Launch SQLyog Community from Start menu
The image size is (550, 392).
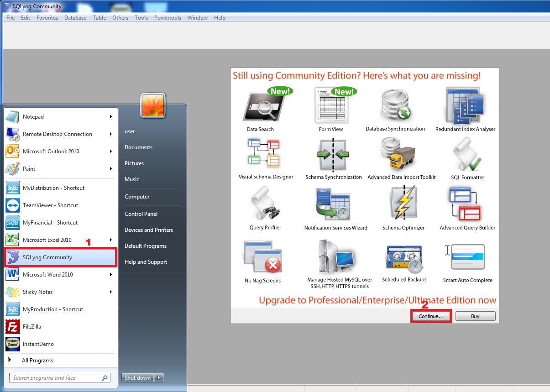[x=60, y=257]
